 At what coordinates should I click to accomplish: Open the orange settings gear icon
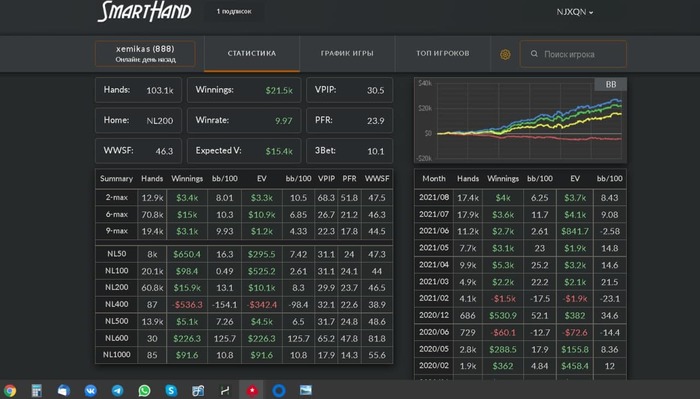505,54
